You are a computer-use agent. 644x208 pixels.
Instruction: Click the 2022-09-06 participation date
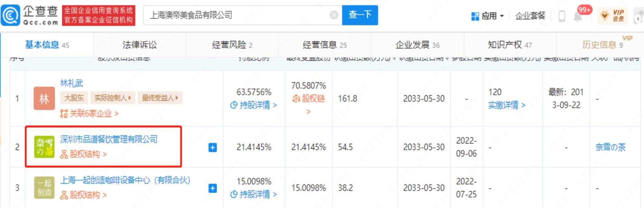[x=466, y=147]
